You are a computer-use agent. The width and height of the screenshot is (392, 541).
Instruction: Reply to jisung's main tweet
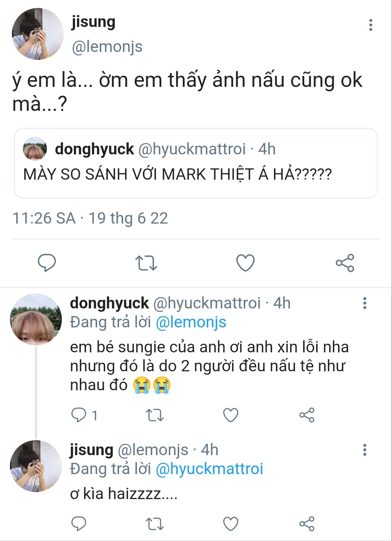[47, 263]
